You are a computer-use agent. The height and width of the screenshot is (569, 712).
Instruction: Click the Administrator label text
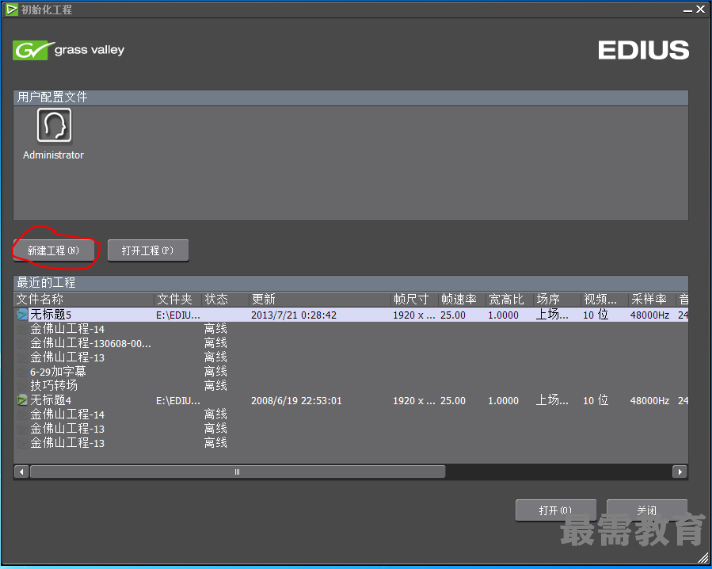click(54, 155)
